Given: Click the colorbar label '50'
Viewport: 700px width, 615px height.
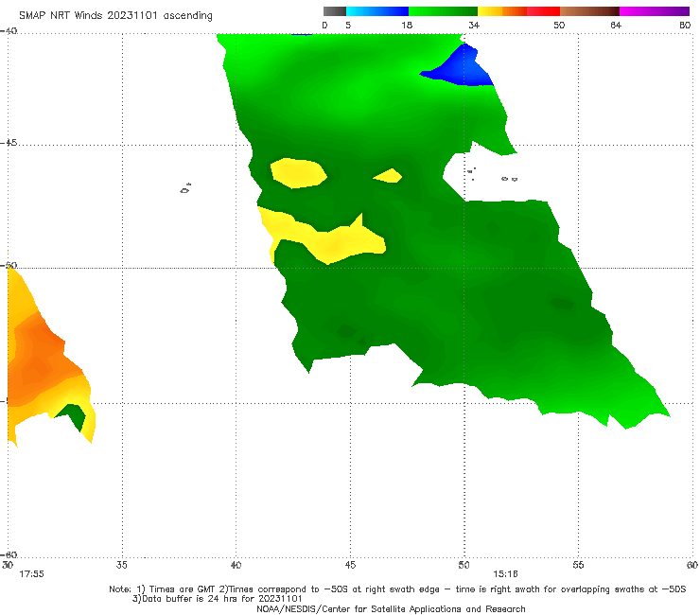Looking at the screenshot, I should point(559,26).
